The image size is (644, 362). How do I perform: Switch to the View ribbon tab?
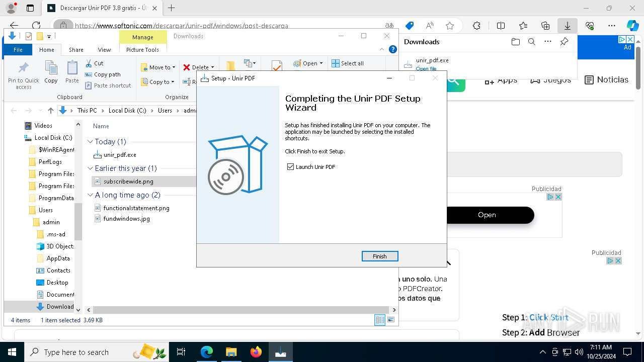pyautogui.click(x=104, y=50)
